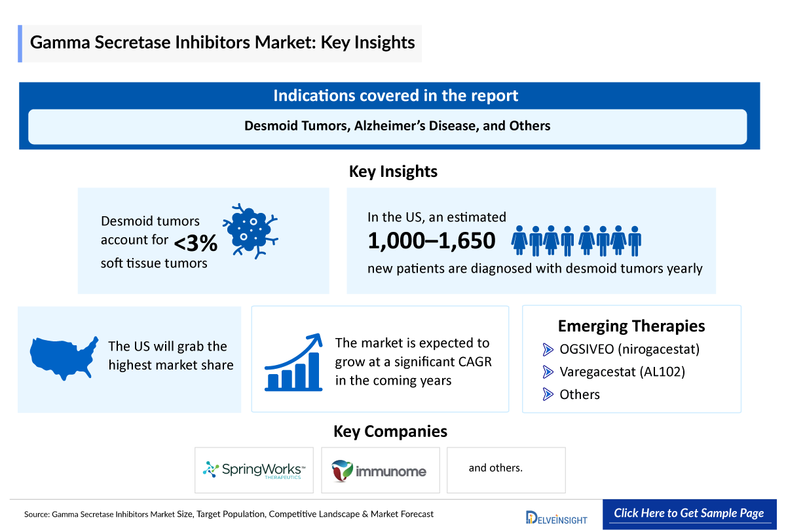Select the blue accent bar beside the title
This screenshot has width=786, height=532.
(21, 43)
